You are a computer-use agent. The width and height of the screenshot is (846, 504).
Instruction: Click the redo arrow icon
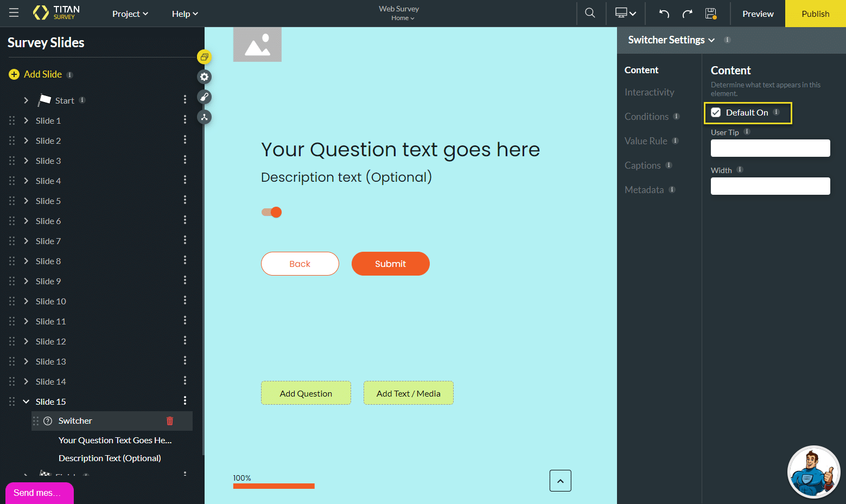pos(687,13)
